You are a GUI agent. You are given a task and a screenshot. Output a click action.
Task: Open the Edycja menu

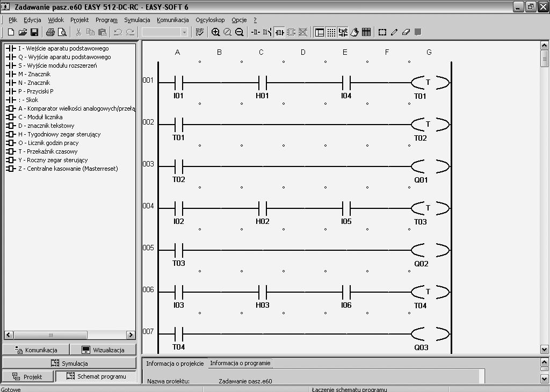tap(32, 20)
